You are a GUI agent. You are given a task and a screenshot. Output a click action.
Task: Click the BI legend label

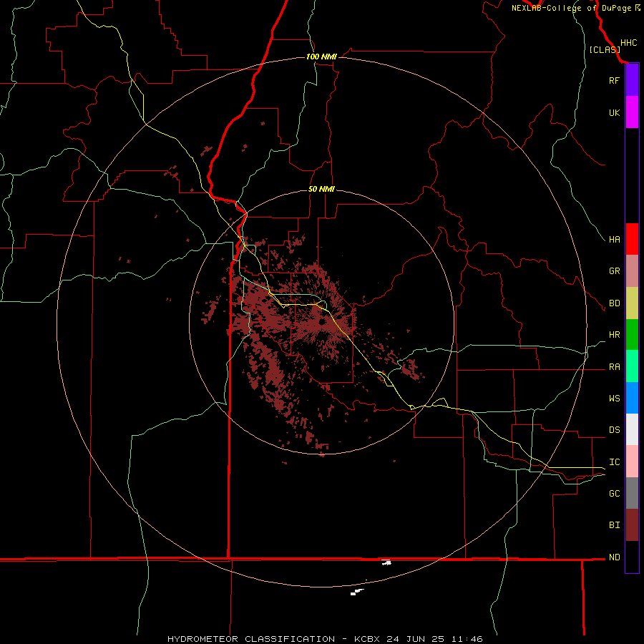click(614, 525)
